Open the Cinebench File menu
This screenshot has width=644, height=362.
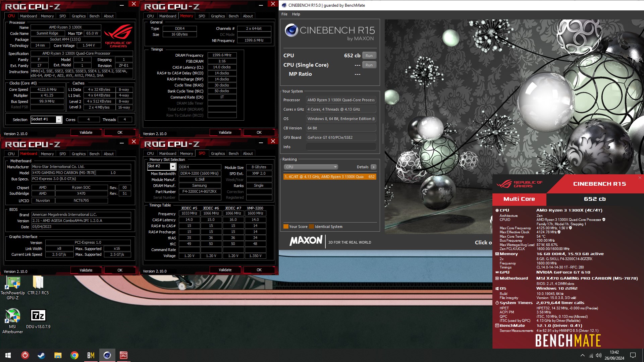click(x=284, y=14)
